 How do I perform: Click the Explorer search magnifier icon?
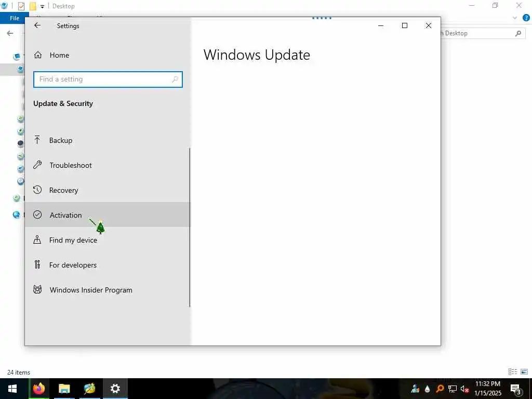point(518,33)
